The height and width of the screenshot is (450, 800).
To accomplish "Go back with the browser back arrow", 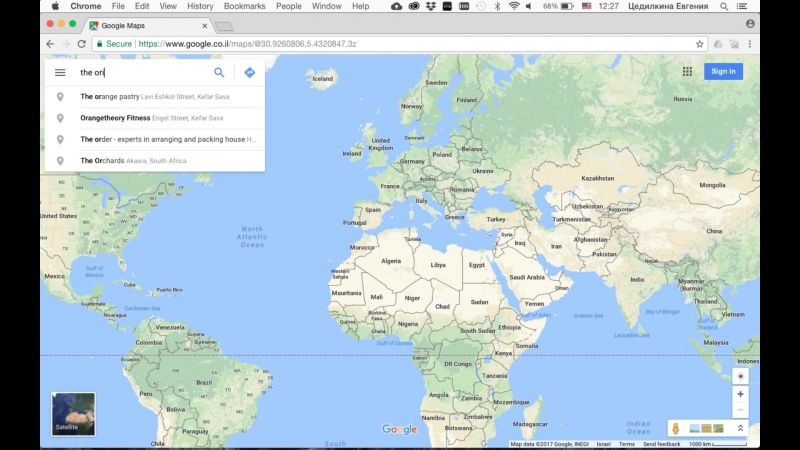I will point(50,44).
